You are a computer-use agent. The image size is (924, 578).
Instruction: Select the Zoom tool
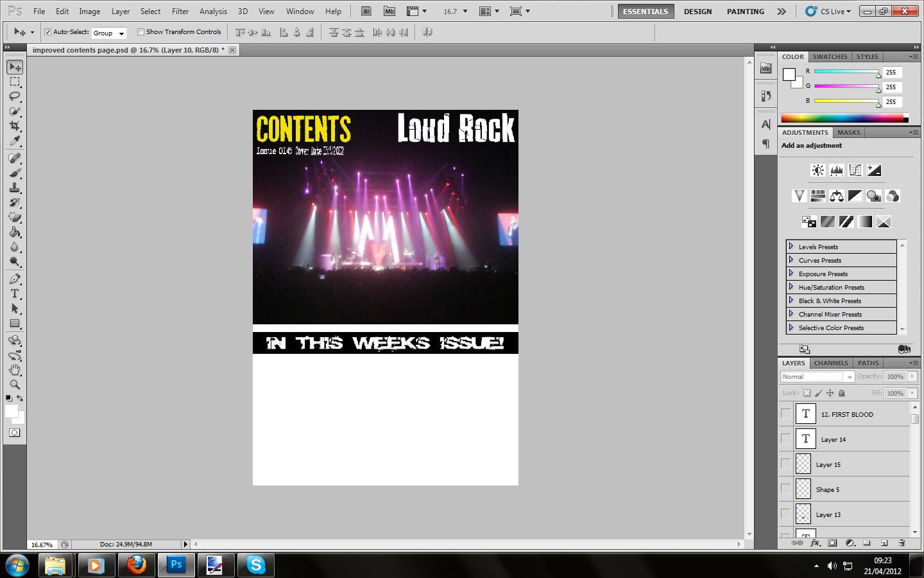click(x=15, y=385)
